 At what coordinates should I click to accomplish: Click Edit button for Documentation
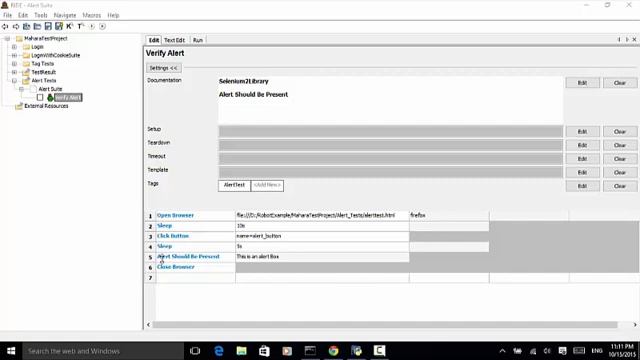coord(582,83)
